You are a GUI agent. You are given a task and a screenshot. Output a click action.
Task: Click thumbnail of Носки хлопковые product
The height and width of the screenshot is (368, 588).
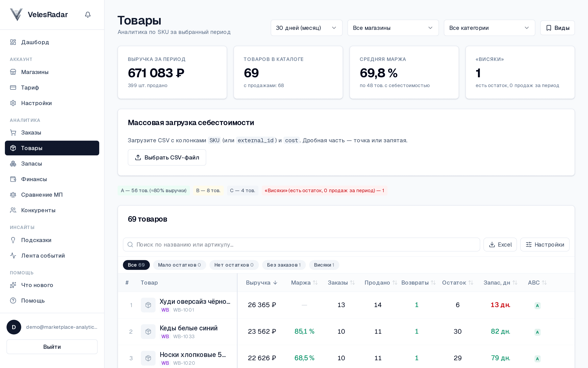tap(148, 358)
